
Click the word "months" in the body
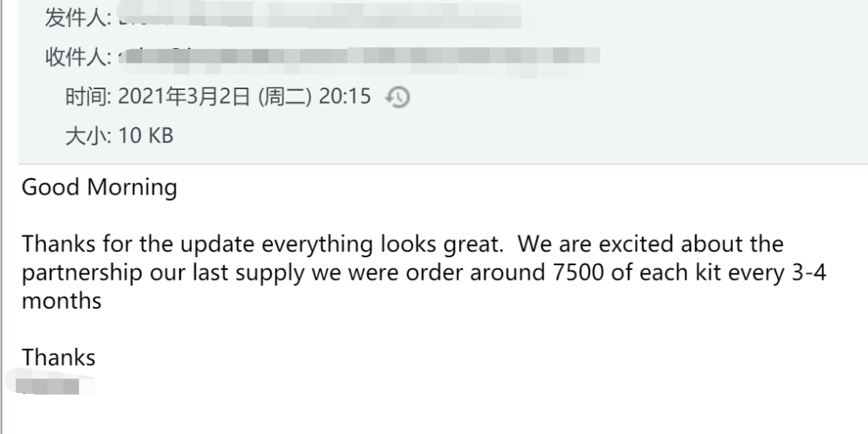(x=61, y=301)
